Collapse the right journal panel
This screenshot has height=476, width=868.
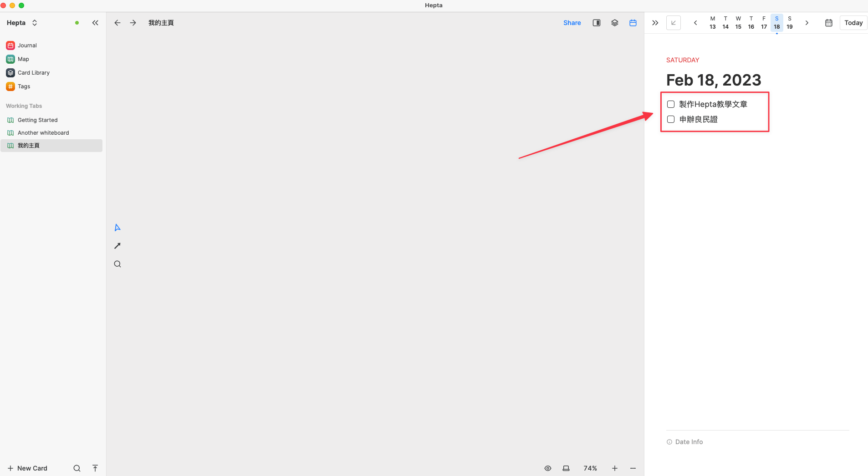655,23
